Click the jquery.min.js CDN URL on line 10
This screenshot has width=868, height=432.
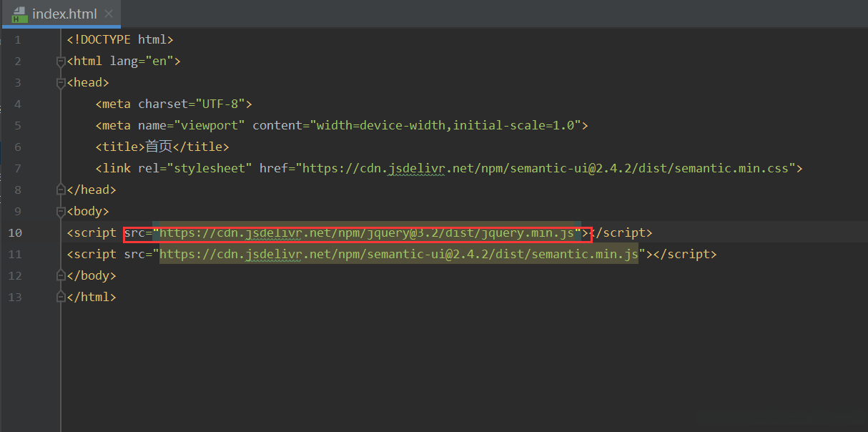point(367,232)
